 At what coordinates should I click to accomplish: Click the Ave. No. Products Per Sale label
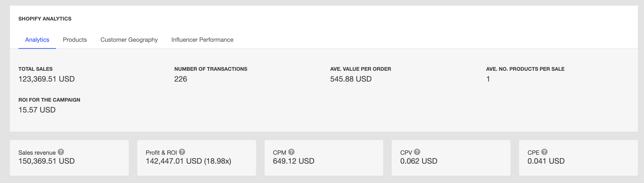(525, 69)
